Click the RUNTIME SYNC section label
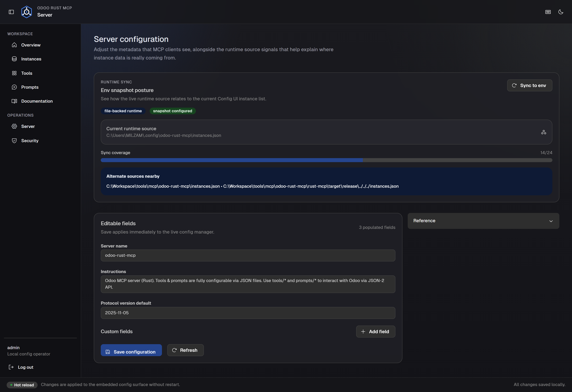This screenshot has height=392, width=572. tap(116, 82)
